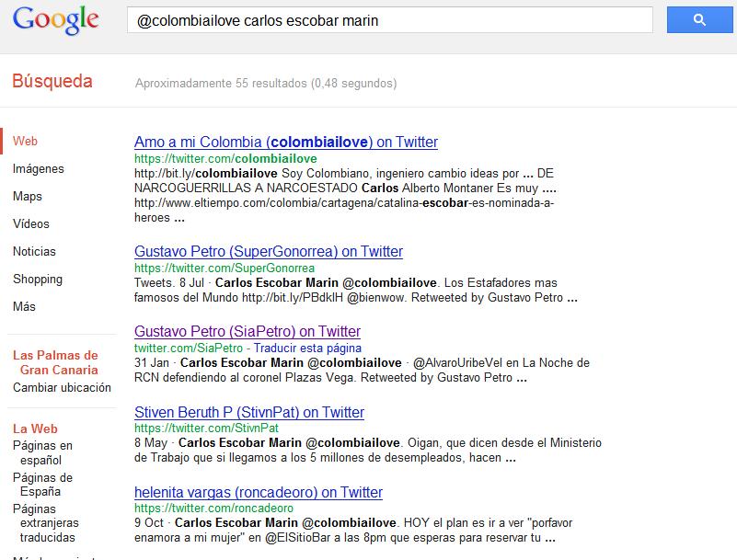
Task: Filter by Páginas extranjeras traducidas
Action: pos(46,523)
